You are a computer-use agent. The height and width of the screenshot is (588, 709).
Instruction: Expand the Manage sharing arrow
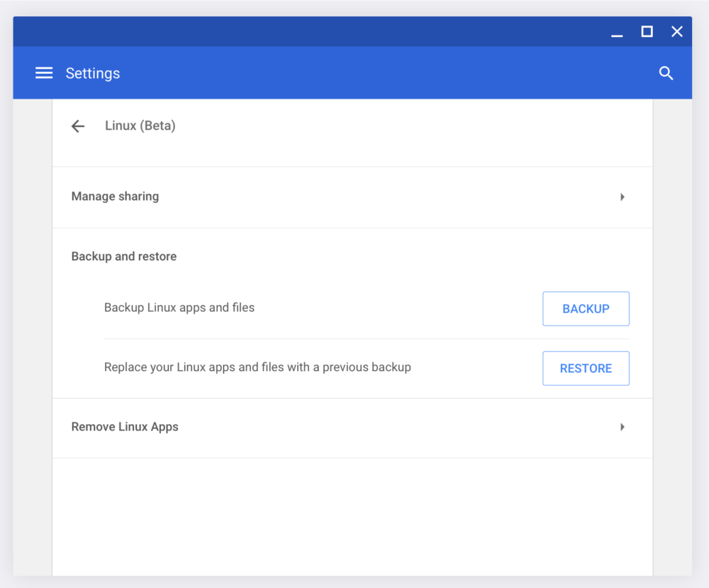623,196
